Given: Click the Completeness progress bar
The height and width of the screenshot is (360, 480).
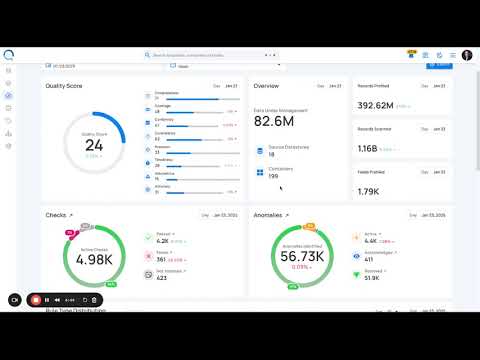Looking at the screenshot, I should (x=203, y=99).
